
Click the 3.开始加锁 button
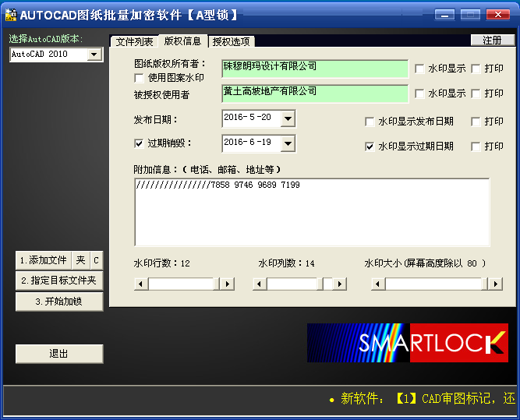59,302
